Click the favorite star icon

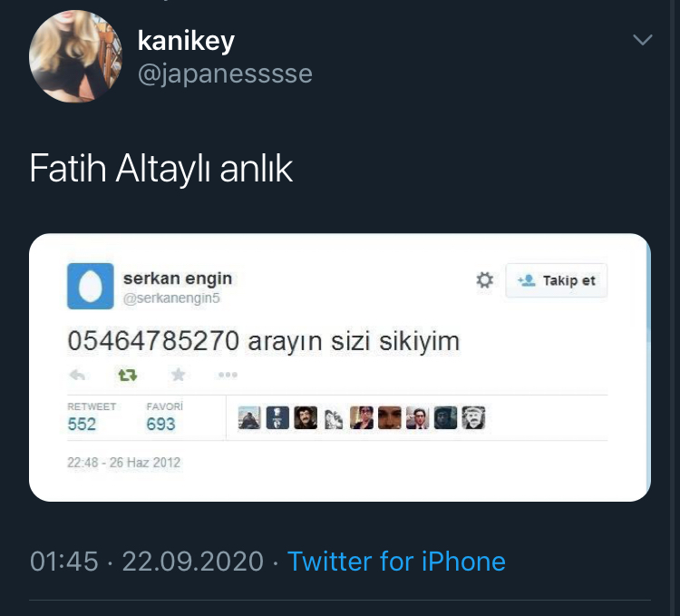click(x=179, y=374)
